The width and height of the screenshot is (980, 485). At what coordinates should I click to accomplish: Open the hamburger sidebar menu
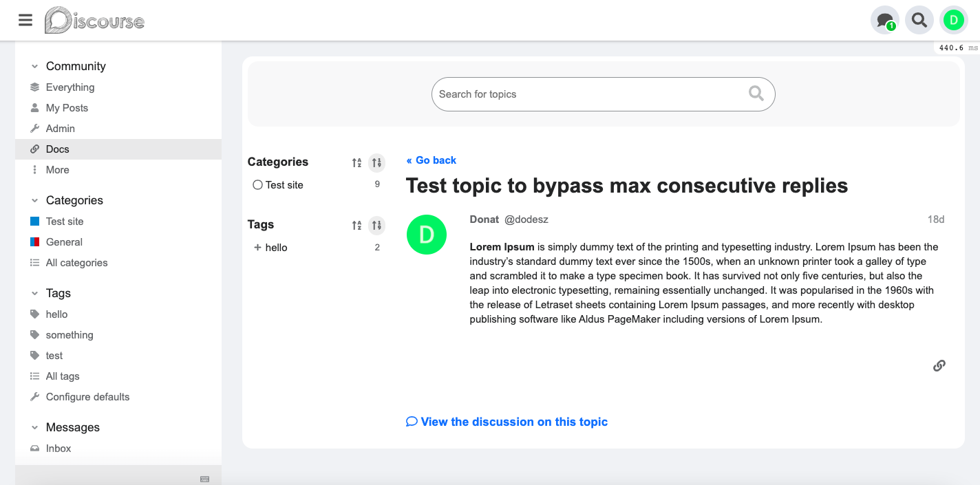coord(25,20)
